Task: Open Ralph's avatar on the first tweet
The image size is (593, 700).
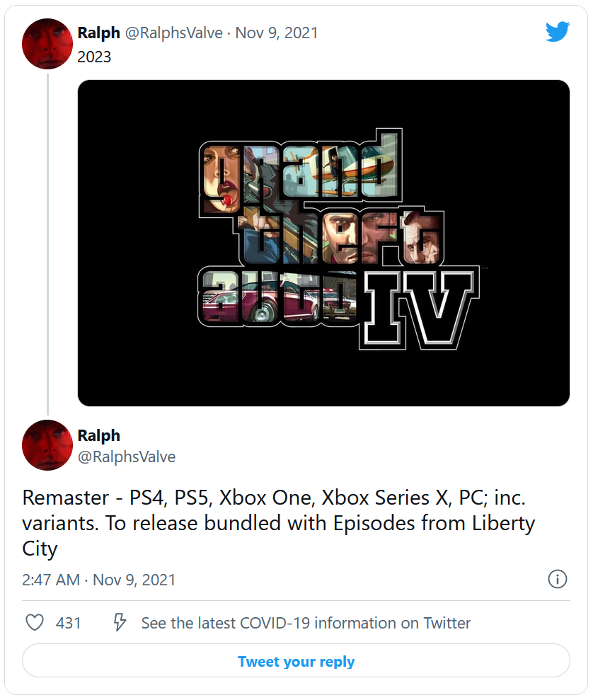Action: pos(47,45)
